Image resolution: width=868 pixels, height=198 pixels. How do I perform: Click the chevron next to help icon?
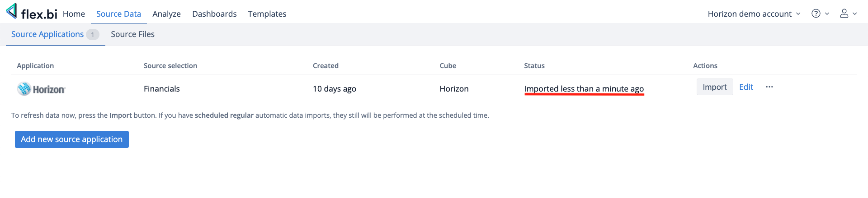tap(827, 14)
